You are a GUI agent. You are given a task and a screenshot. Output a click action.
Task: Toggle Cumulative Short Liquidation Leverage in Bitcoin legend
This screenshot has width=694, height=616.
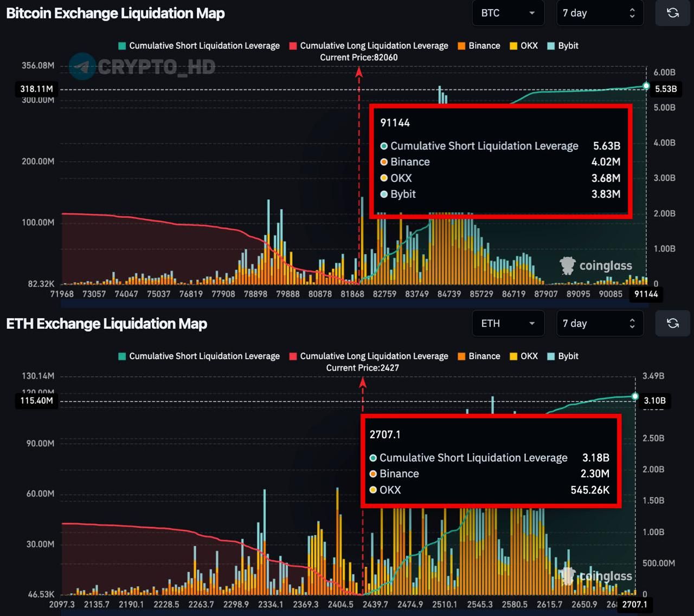coord(199,46)
